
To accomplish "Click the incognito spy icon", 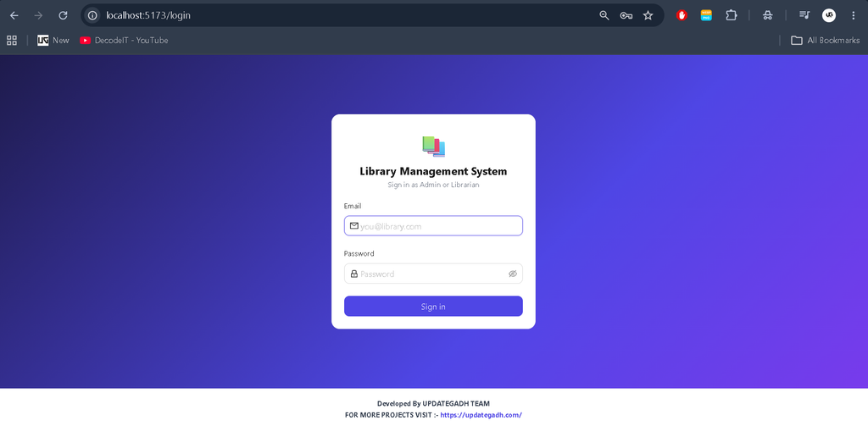I will 767,15.
